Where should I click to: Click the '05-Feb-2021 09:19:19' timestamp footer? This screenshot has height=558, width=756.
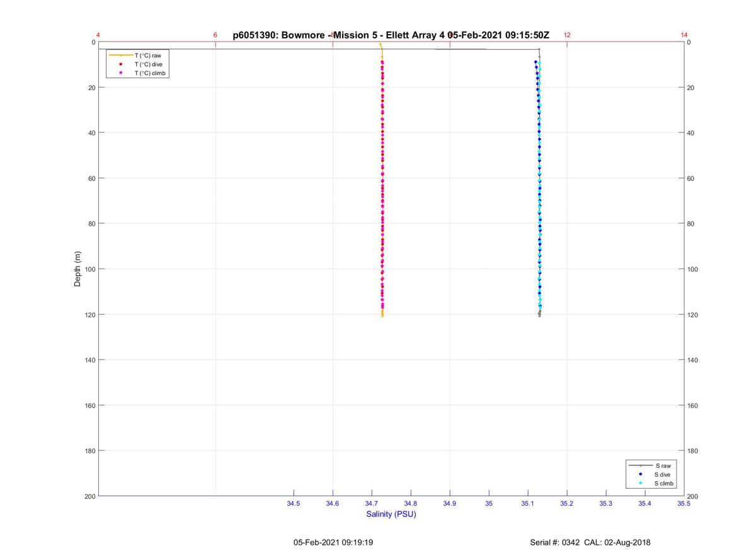pyautogui.click(x=333, y=542)
